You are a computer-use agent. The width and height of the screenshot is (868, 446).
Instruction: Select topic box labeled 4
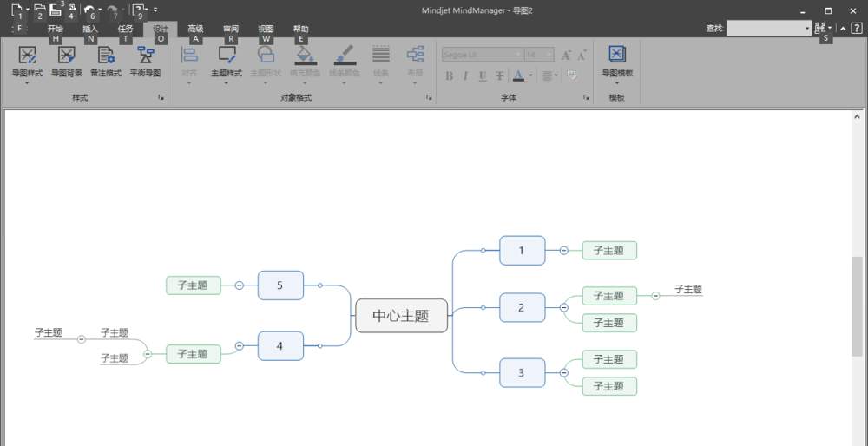tap(280, 346)
